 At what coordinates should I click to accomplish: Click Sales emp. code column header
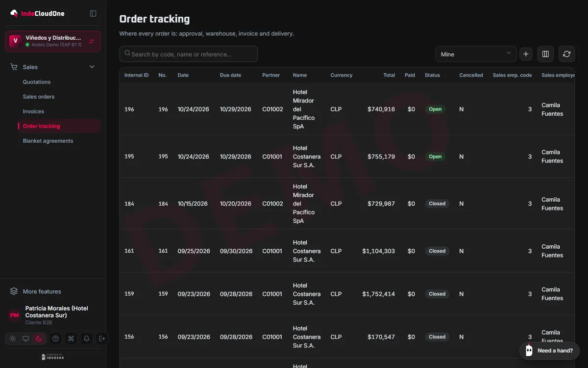(x=512, y=75)
